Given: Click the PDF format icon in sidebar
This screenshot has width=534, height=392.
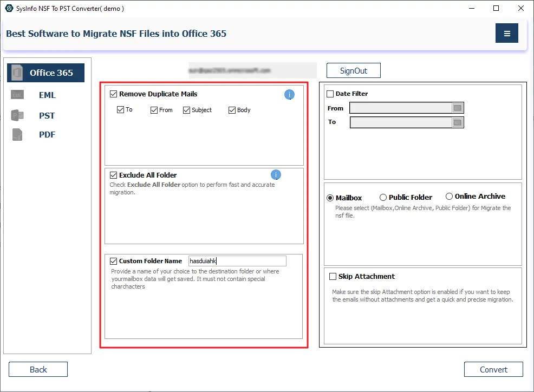Looking at the screenshot, I should click(17, 135).
